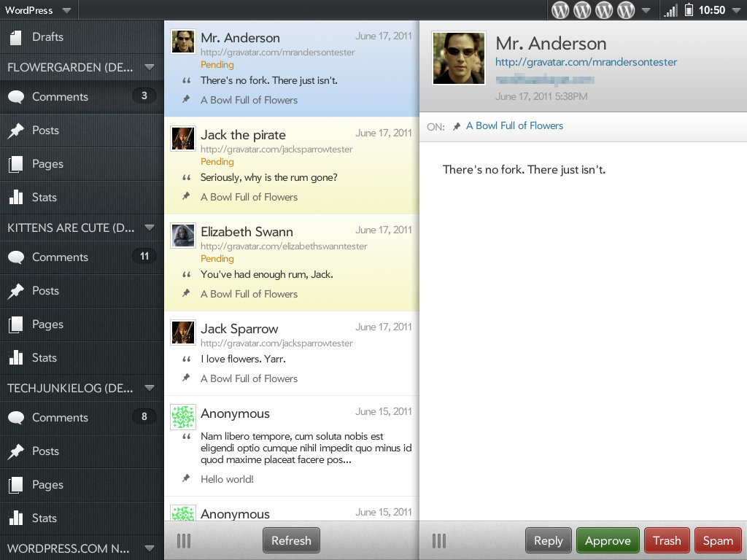The height and width of the screenshot is (560, 747).
Task: Click pushpin icon beside ON: label
Action: pyautogui.click(x=457, y=126)
